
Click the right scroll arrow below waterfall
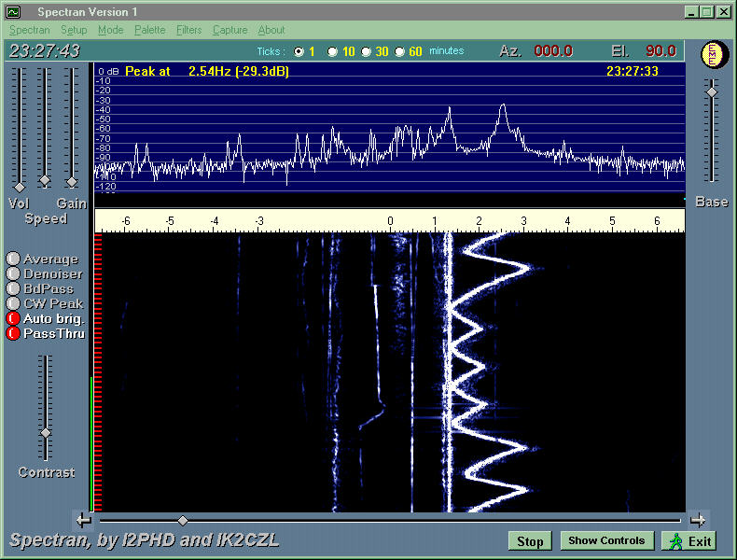697,520
